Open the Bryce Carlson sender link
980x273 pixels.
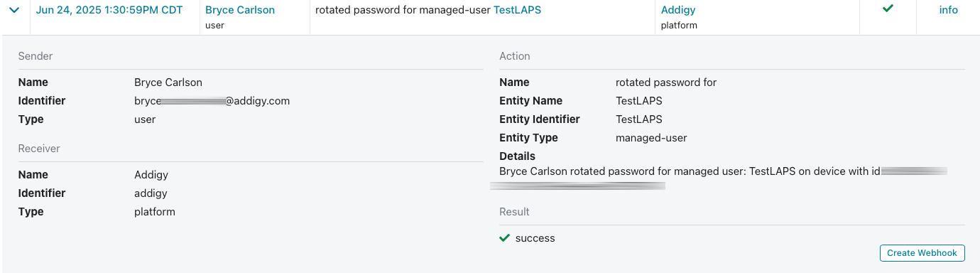tap(239, 10)
